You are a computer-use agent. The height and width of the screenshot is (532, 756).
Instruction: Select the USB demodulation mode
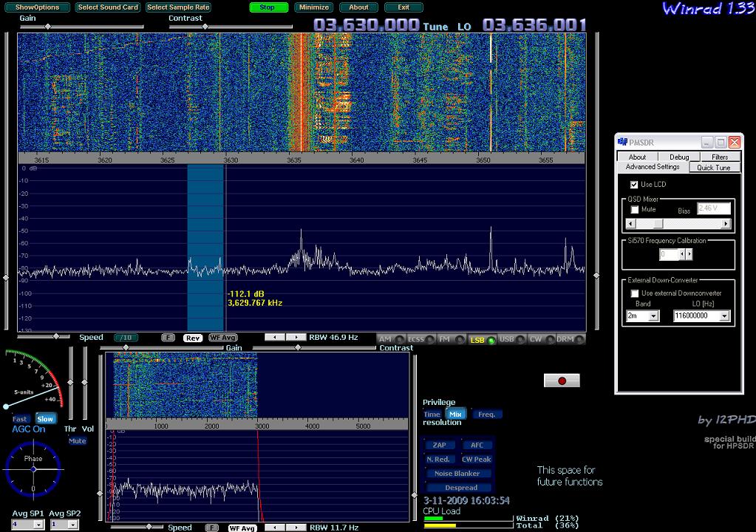[x=511, y=340]
